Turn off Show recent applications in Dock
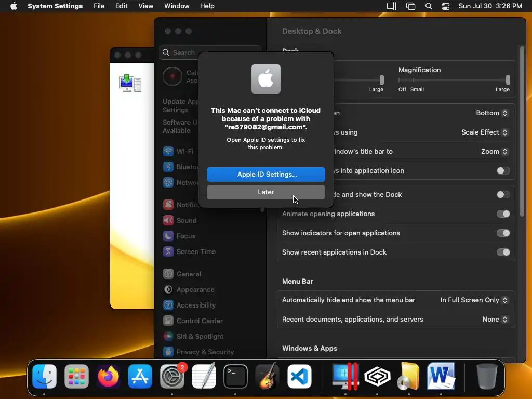532x399 pixels. pos(503,252)
